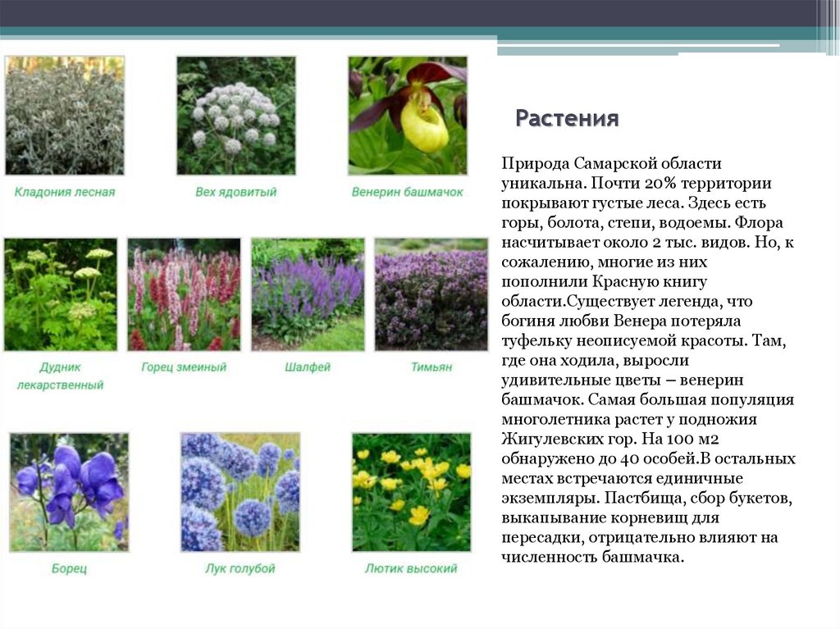The height and width of the screenshot is (629, 840).
Task: Click the final line "численность башмачка."
Action: [593, 557]
